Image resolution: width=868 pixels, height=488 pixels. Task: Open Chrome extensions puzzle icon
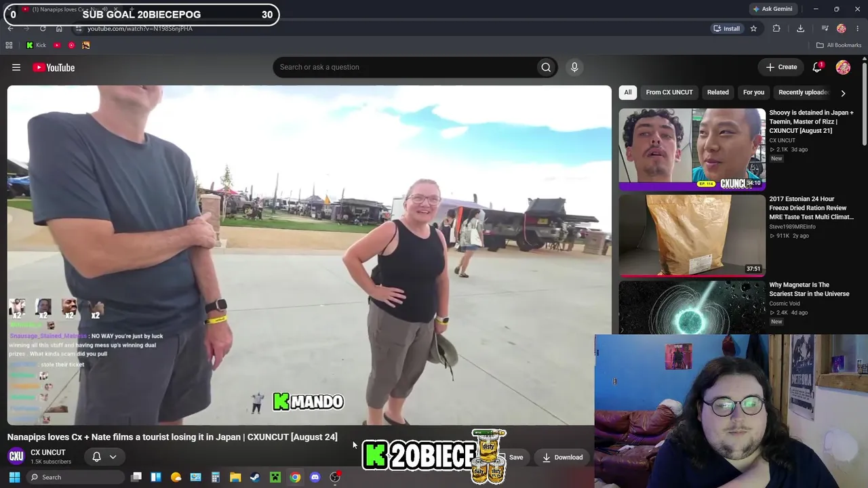[776, 28]
